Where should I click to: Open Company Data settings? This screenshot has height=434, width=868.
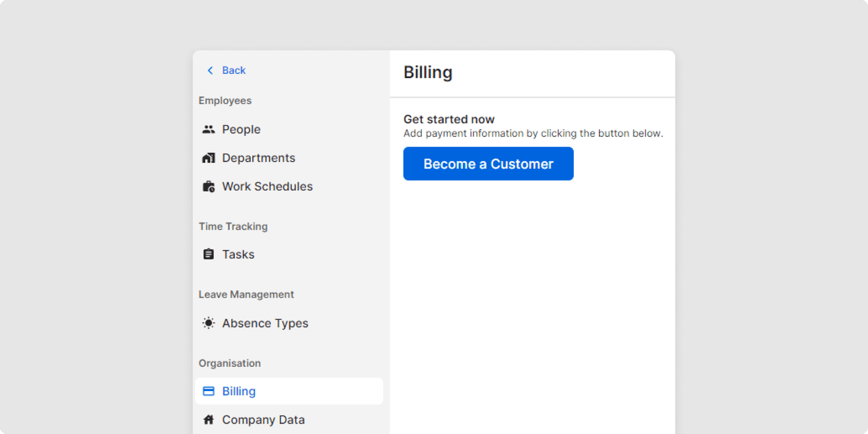263,420
